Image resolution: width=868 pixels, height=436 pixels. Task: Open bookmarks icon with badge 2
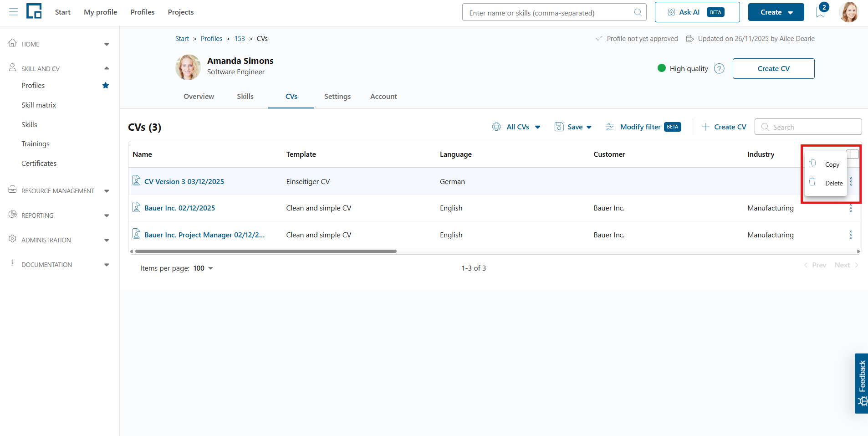click(821, 12)
